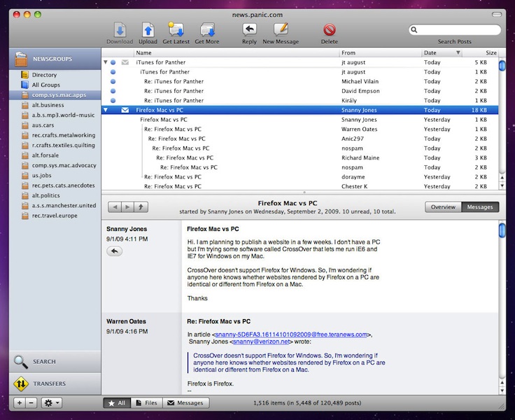Collapse the Firefox Mac vs PC thread
Screen dimensions: 515x420
[106, 111]
